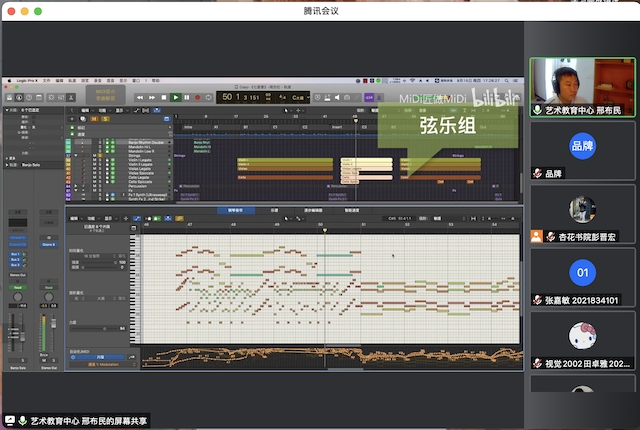Add a new track with the plus button
Screen dimensions: 640x430
[72, 119]
